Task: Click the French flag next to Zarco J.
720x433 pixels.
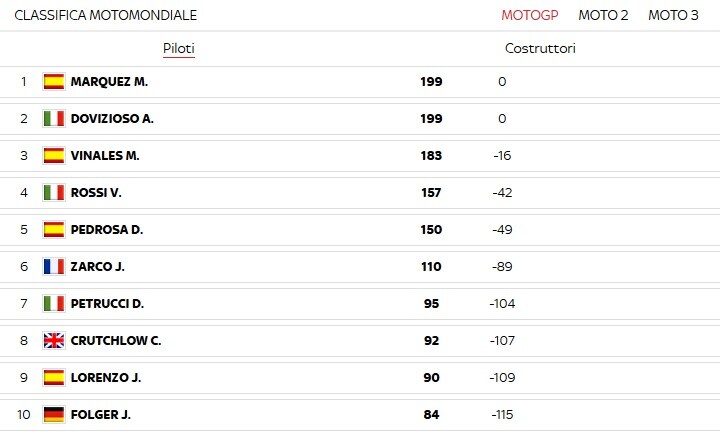Action: click(x=54, y=266)
